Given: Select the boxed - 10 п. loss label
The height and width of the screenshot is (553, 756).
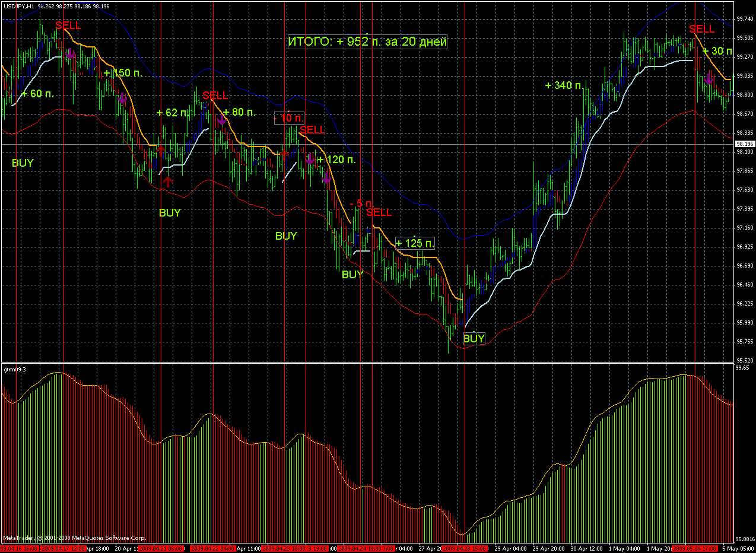Looking at the screenshot, I should click(289, 117).
